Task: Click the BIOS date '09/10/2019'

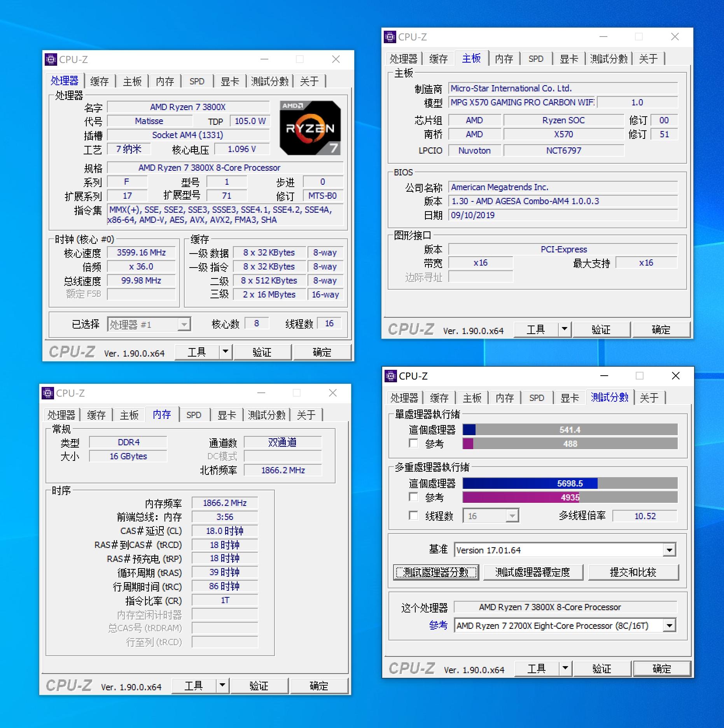Action: [563, 215]
